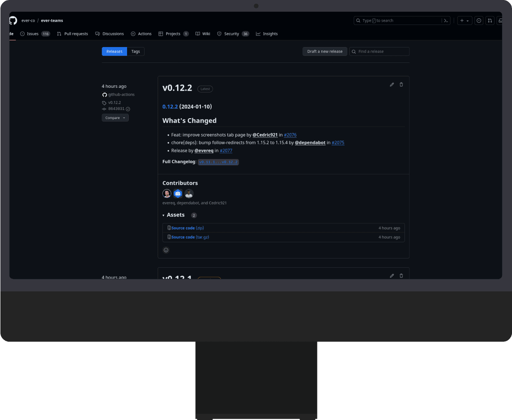Download Source code (tar.gz)
This screenshot has width=512, height=420.
pyautogui.click(x=190, y=237)
